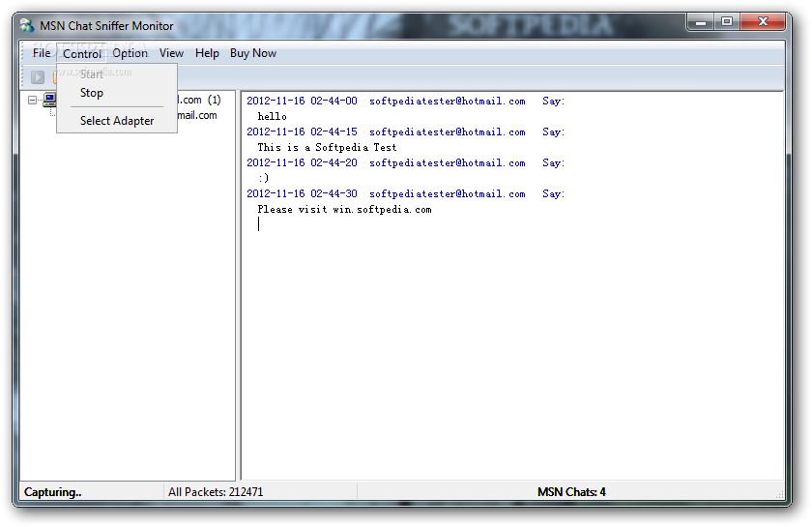812x527 pixels.
Task: Click the status bar corner grip
Action: 779,494
